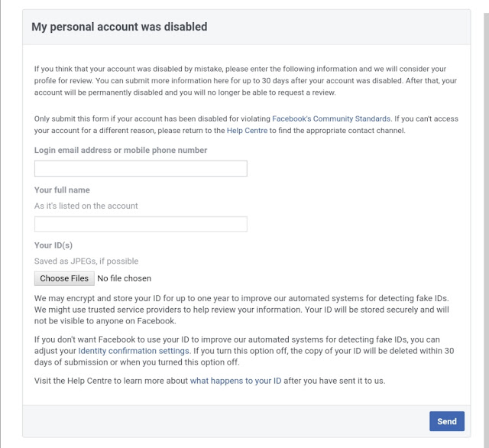
Task: Click the 'As it's listed on the account' hint
Action: [86, 206]
